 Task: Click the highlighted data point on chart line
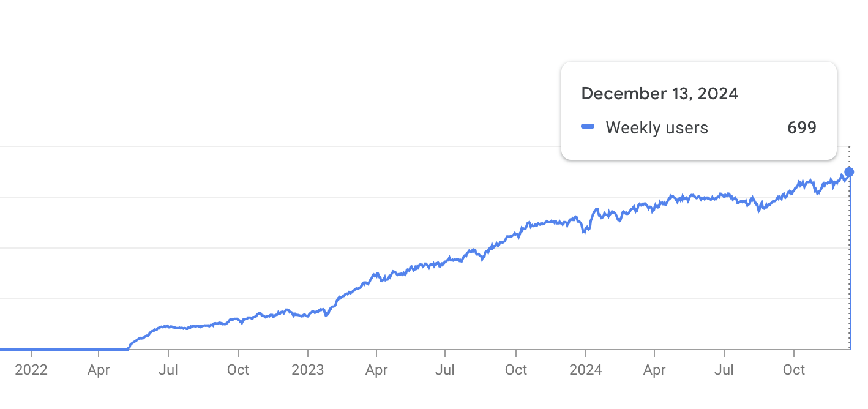click(x=849, y=172)
